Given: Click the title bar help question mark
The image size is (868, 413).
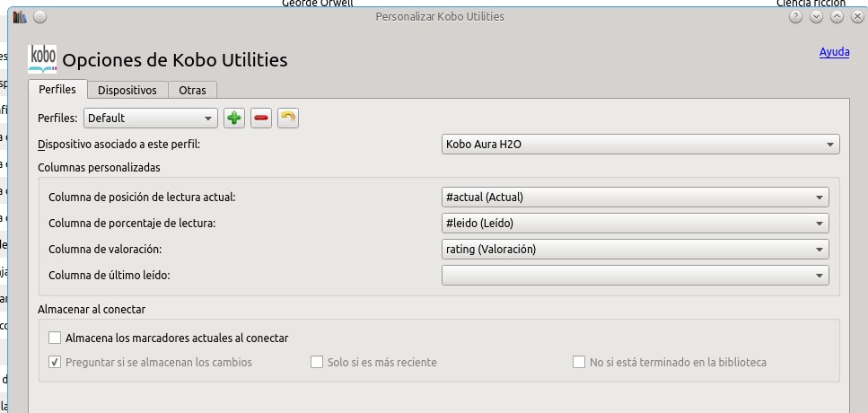Looking at the screenshot, I should pyautogui.click(x=795, y=16).
